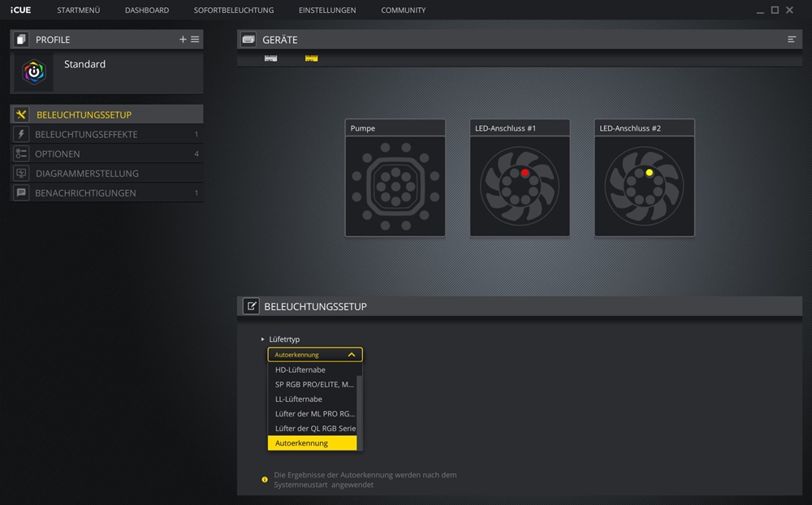The width and height of the screenshot is (812, 505).
Task: Add a new profile with plus icon
Action: pyautogui.click(x=182, y=39)
